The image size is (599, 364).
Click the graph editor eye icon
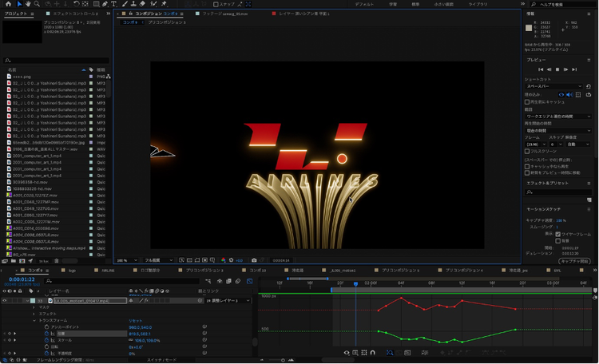(x=347, y=352)
